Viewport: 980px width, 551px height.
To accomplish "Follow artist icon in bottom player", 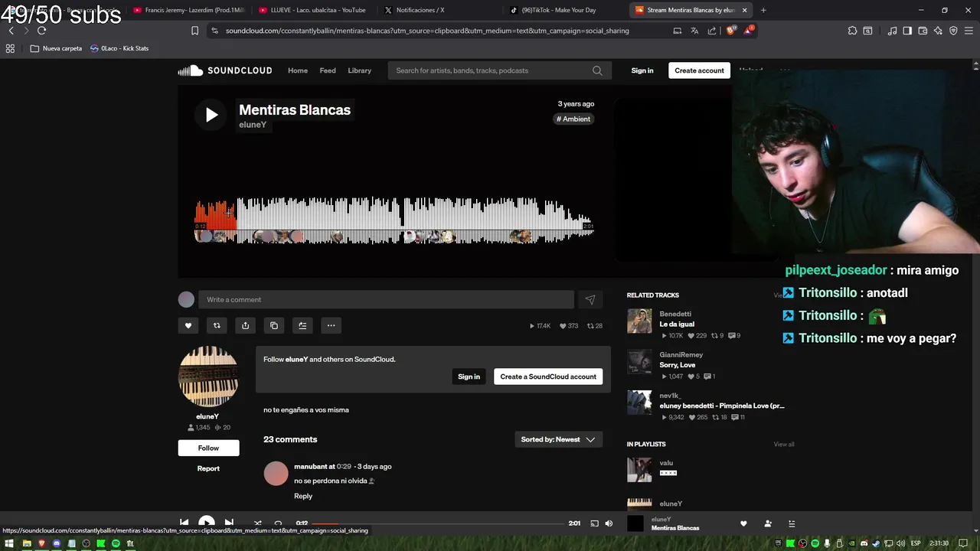I will (x=768, y=523).
